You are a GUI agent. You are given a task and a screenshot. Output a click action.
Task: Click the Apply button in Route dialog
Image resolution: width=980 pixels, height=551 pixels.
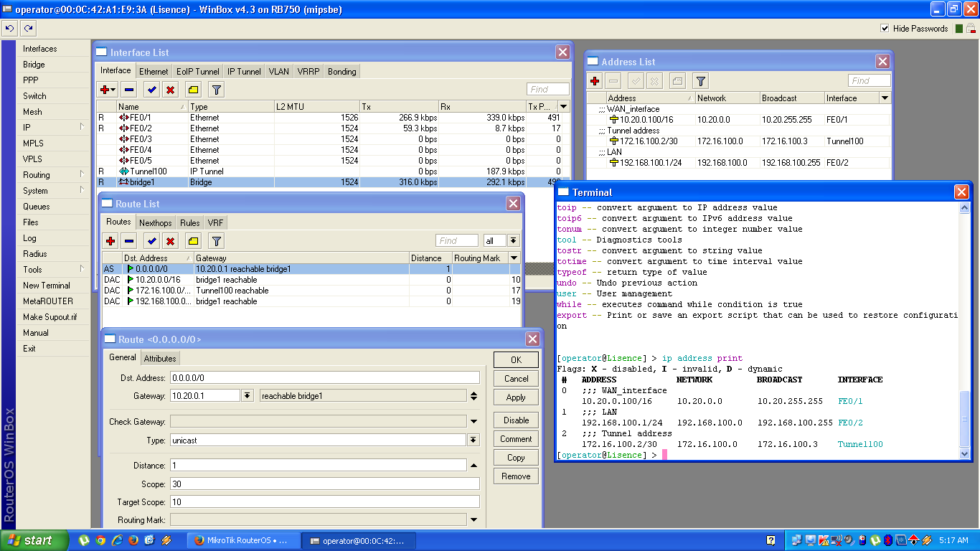(515, 397)
